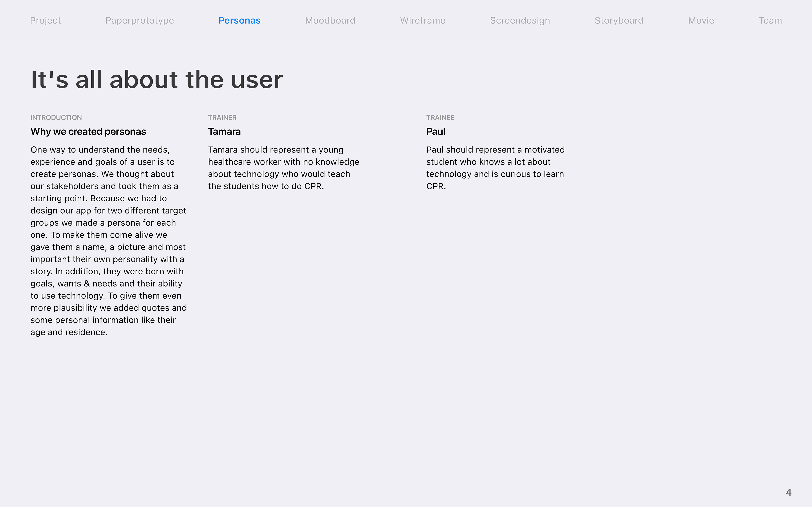Switch to the Paperprototype tab
Image resolution: width=812 pixels, height=507 pixels.
(140, 20)
